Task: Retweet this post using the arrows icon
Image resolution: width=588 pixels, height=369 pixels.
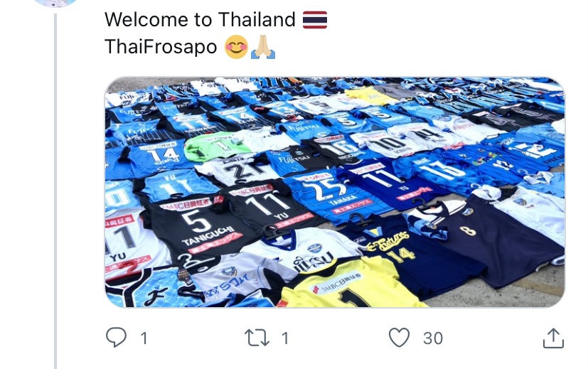Action: [257, 338]
